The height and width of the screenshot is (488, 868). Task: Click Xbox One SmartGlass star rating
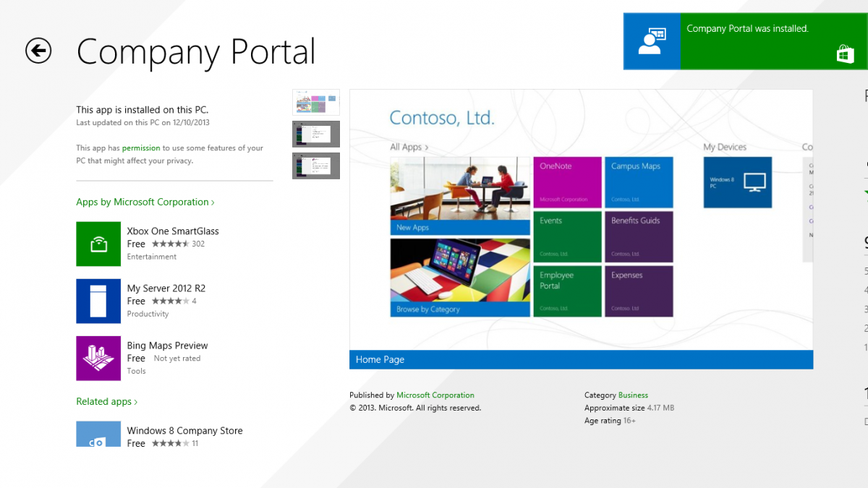click(x=171, y=244)
